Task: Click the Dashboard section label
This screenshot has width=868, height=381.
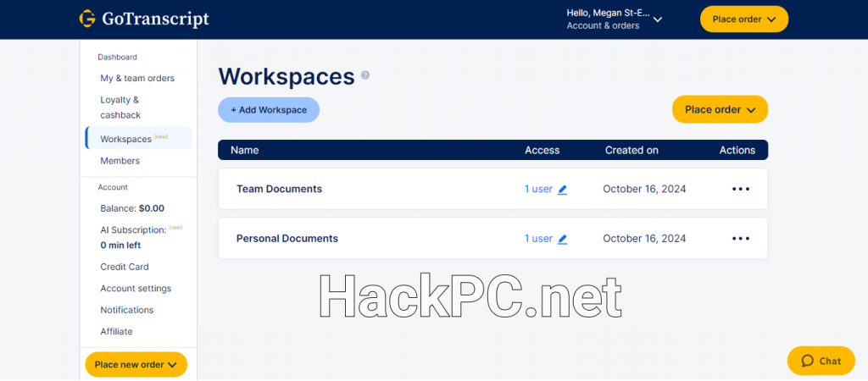Action: (x=117, y=57)
